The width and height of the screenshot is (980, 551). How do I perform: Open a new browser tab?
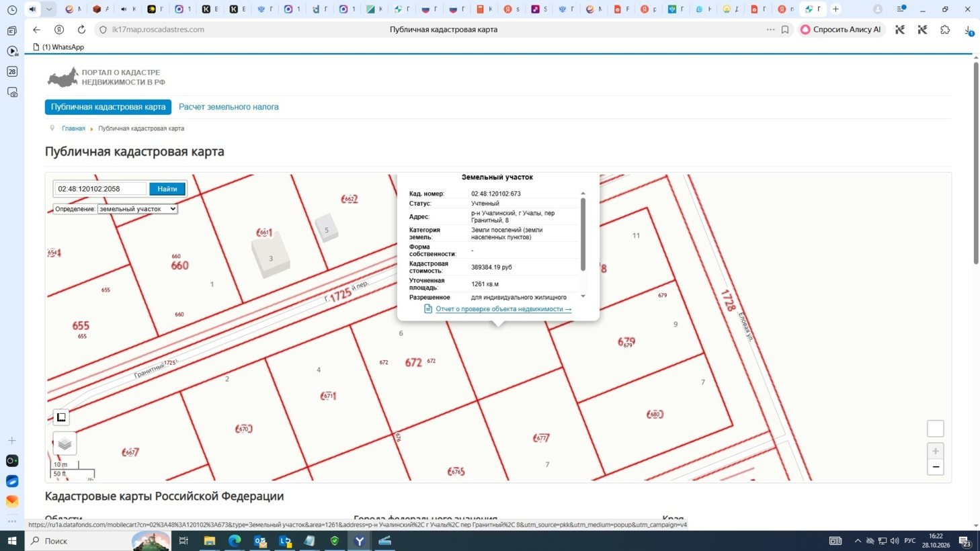click(x=835, y=9)
